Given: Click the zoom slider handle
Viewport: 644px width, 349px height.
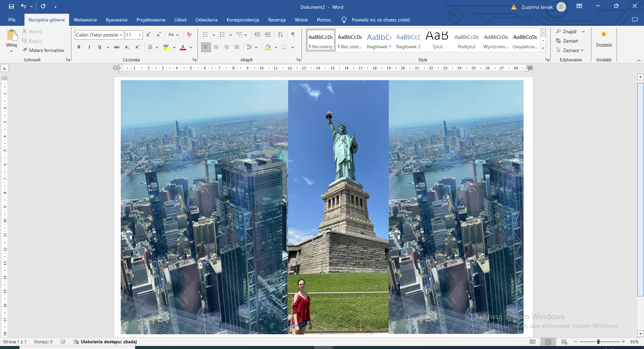Looking at the screenshot, I should coord(598,342).
